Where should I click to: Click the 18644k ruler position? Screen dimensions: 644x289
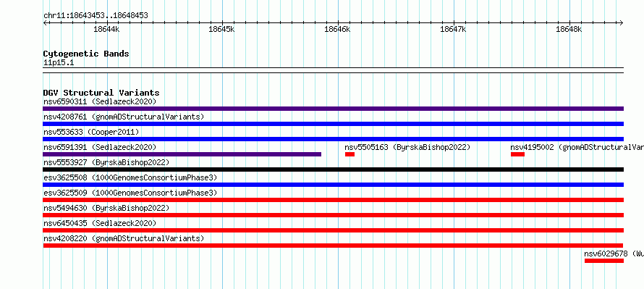coord(106,29)
